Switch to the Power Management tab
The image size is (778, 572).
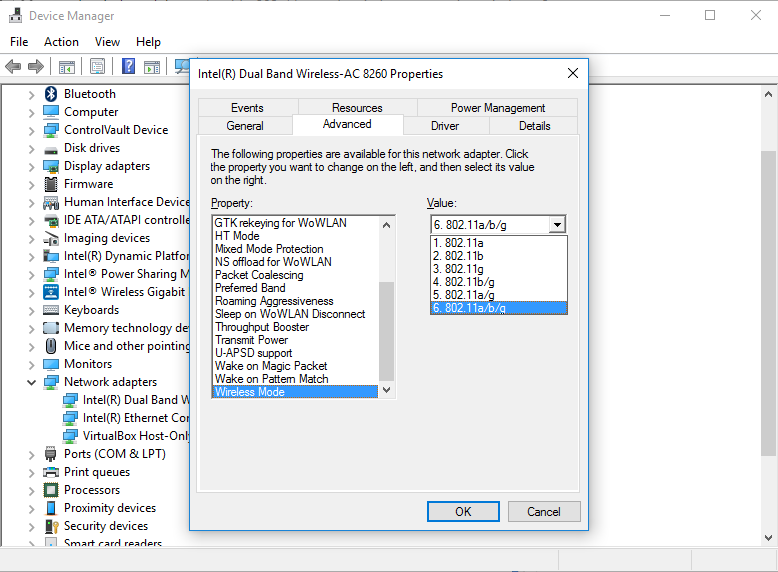click(498, 108)
